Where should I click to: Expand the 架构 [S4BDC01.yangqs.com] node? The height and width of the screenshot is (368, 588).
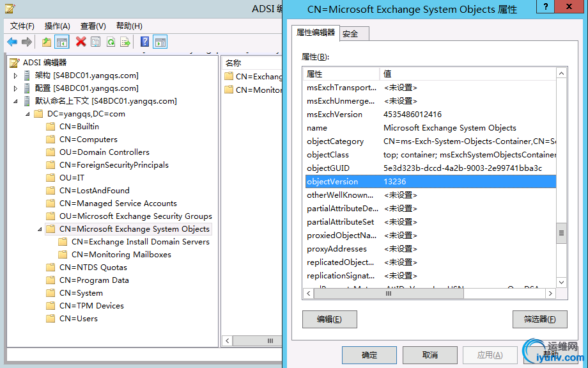[x=15, y=76]
